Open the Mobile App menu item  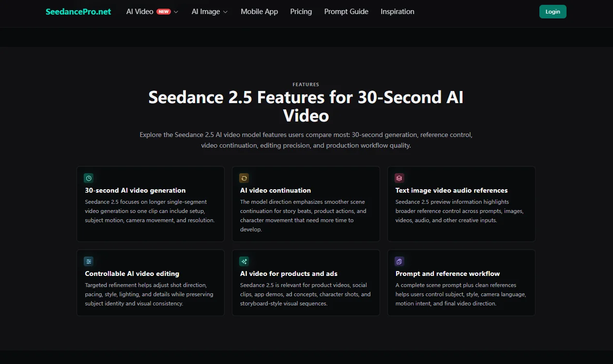(259, 12)
